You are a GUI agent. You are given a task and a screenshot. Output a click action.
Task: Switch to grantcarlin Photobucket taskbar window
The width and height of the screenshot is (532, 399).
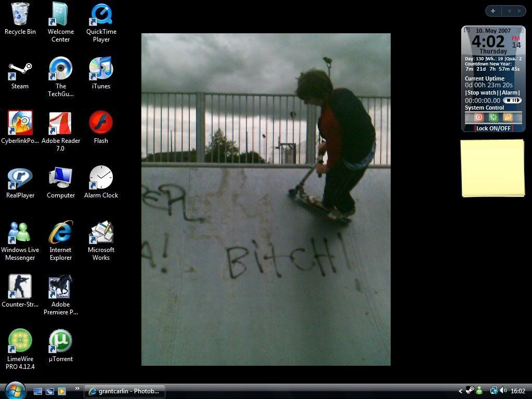(125, 391)
